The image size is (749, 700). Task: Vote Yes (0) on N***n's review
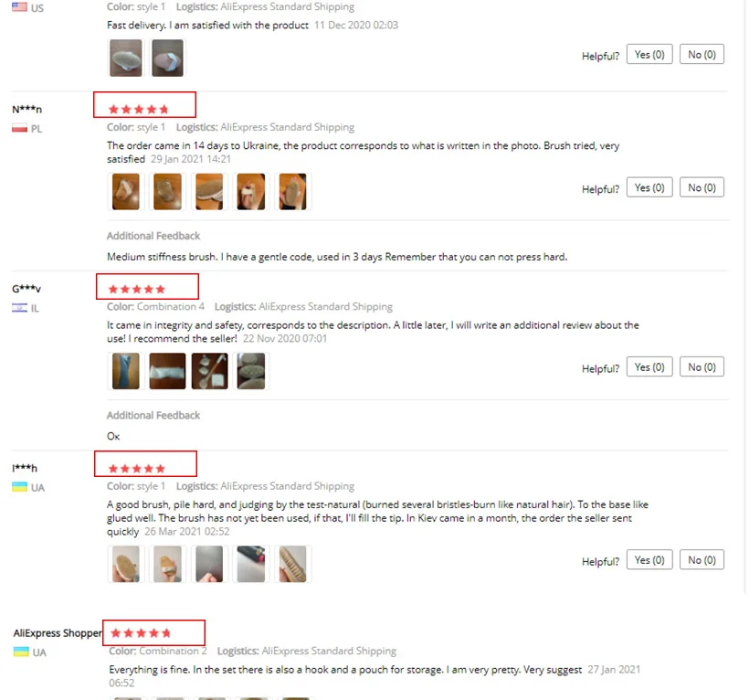pos(649,187)
